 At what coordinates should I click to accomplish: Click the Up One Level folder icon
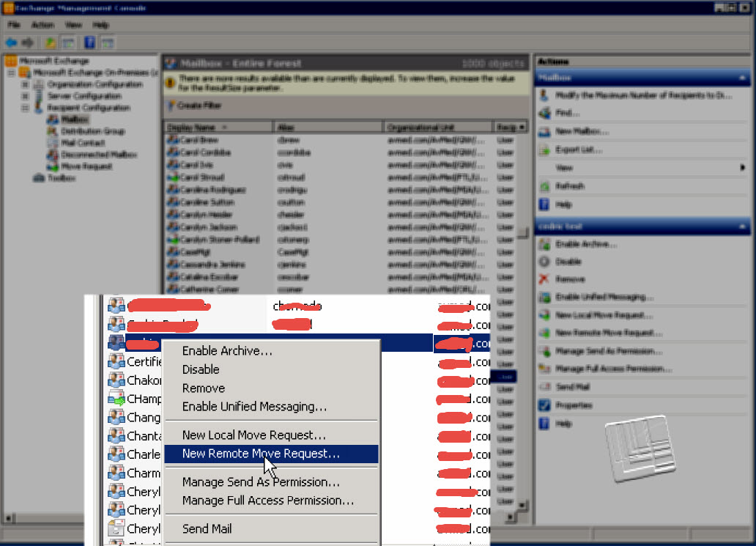coord(50,43)
